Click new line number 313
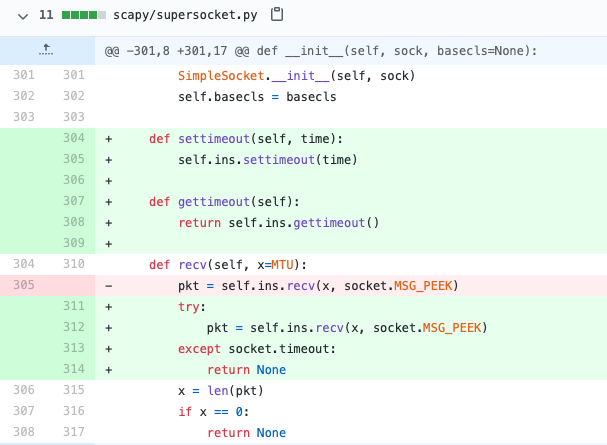 click(74, 347)
